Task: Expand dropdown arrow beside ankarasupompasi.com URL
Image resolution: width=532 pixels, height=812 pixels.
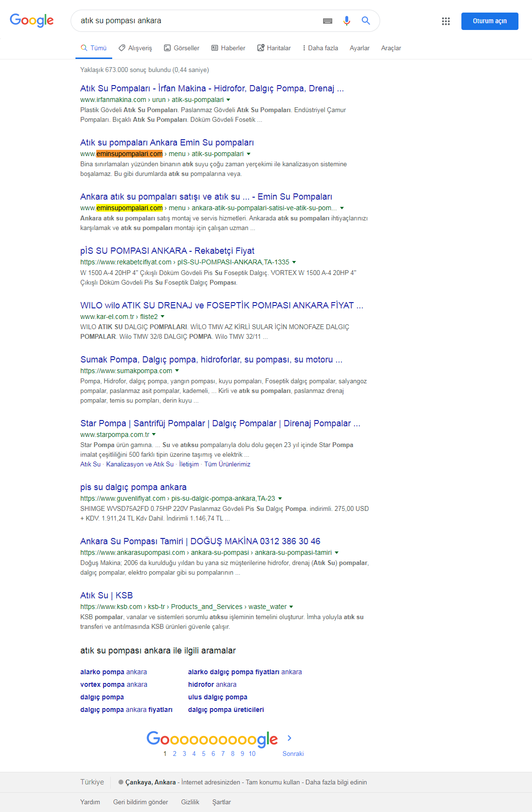Action: (337, 552)
